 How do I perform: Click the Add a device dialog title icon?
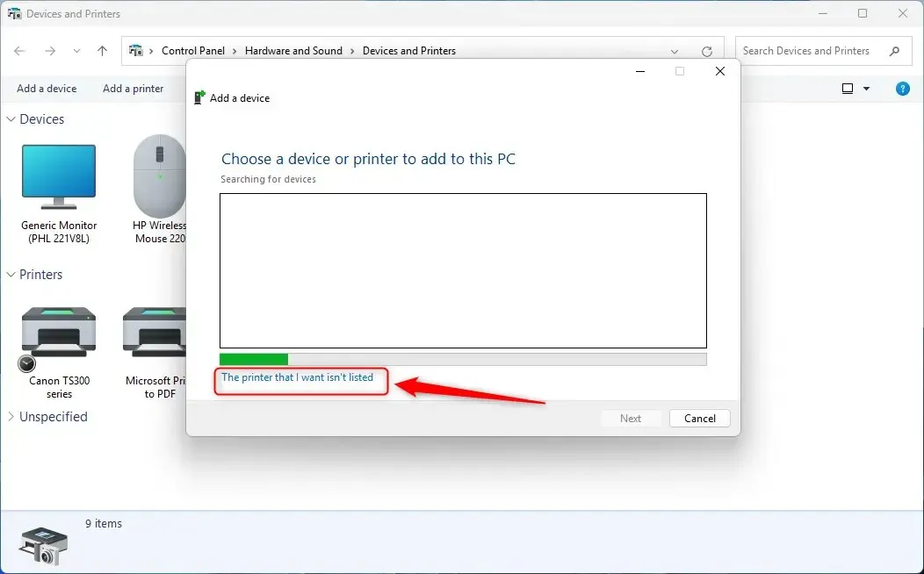(x=199, y=97)
